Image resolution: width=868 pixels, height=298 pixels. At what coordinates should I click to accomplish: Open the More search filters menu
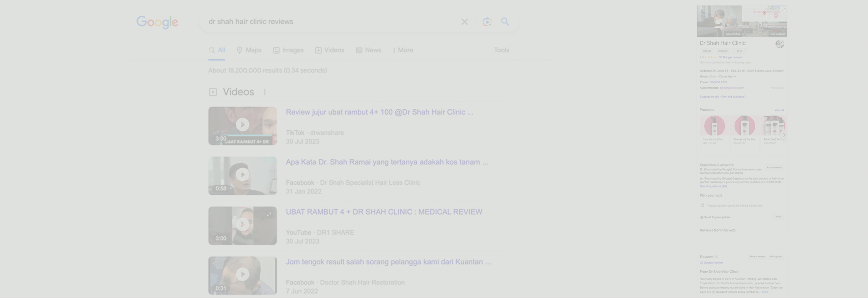click(x=403, y=50)
